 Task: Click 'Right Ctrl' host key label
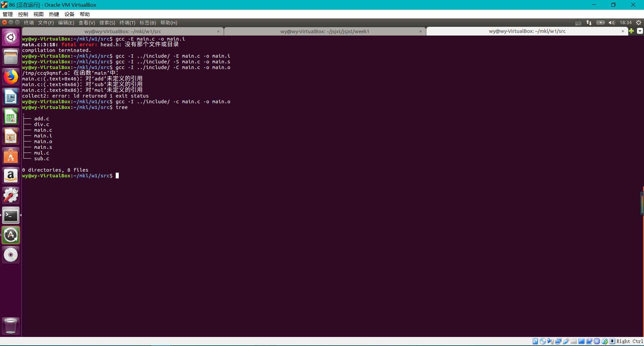click(630, 341)
